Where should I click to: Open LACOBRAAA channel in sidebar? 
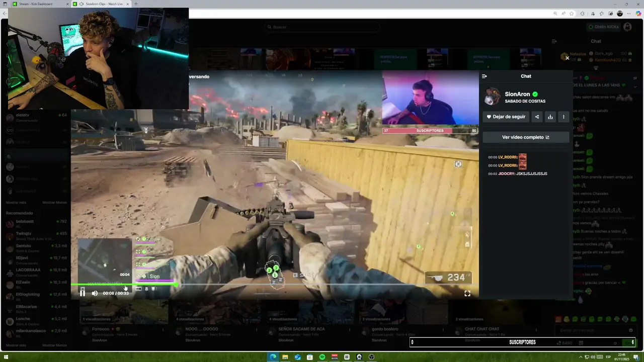tap(36, 272)
